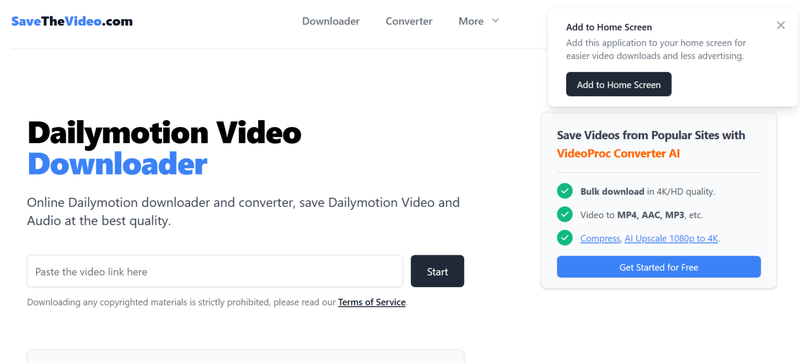Select the Dailymotion Video Downloader heading
The height and width of the screenshot is (363, 800).
164,149
